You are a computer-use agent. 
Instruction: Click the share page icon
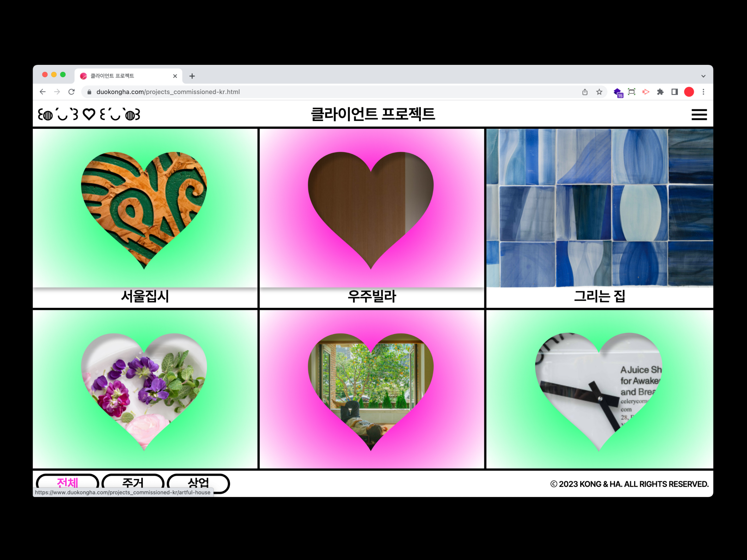(x=585, y=92)
